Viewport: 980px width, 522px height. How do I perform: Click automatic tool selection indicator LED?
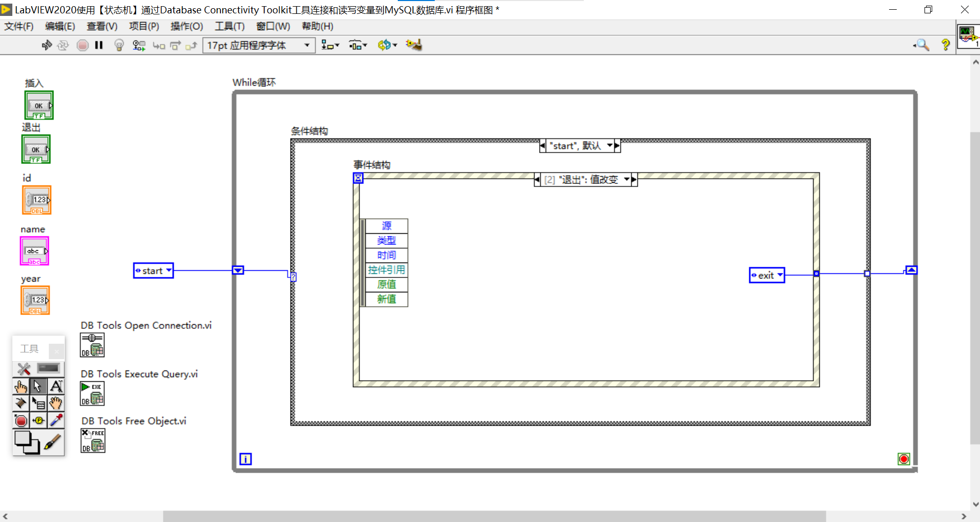(49, 368)
